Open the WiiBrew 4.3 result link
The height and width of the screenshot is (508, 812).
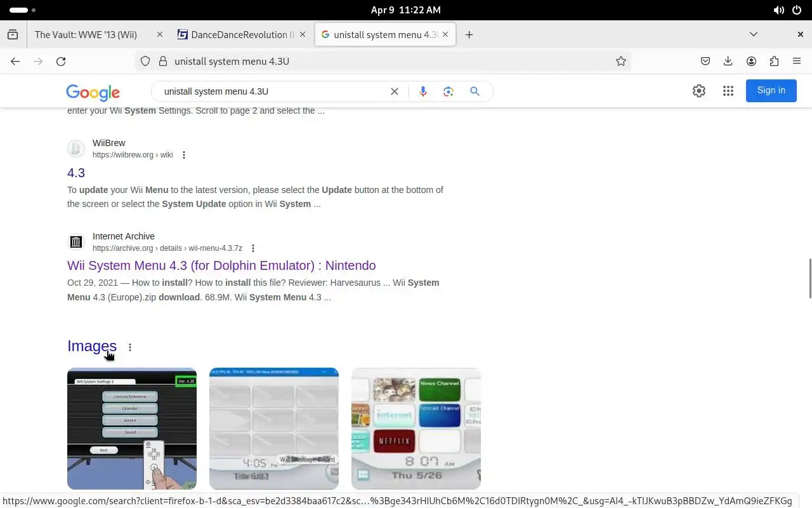[76, 173]
